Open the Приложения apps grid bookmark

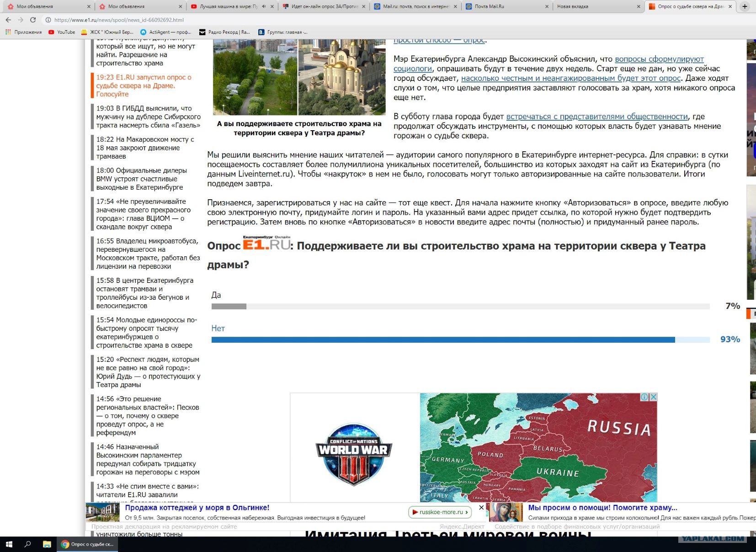[23, 32]
